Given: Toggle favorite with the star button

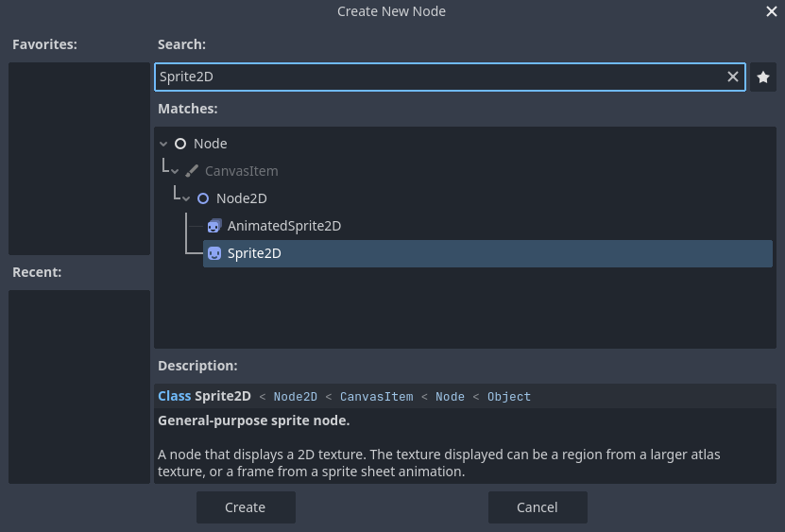Looking at the screenshot, I should [x=763, y=77].
